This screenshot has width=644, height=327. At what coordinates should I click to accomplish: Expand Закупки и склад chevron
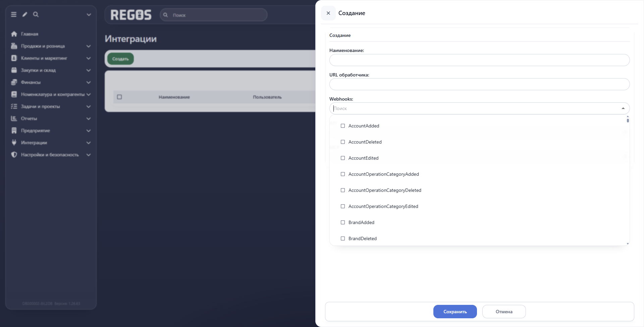click(89, 70)
